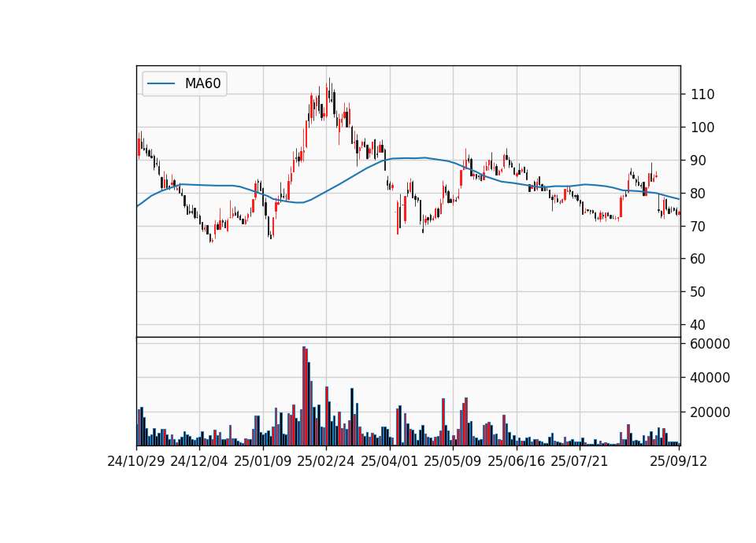
Task: Click the 80 price axis label
Action: [x=699, y=194]
